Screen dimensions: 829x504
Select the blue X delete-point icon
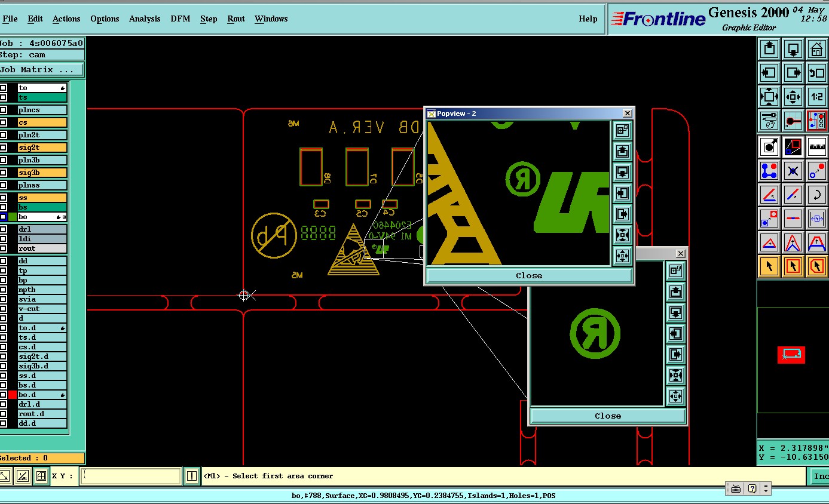793,170
